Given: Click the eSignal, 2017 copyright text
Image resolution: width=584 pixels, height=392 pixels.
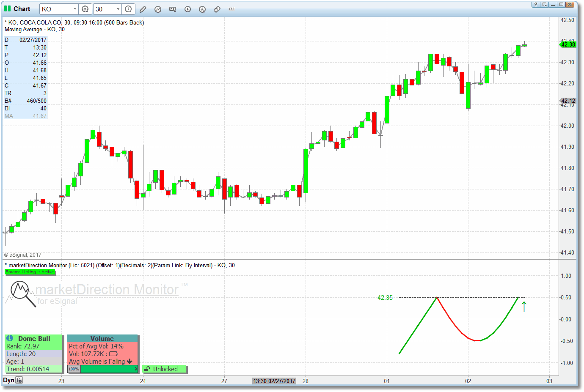Looking at the screenshot, I should coord(23,255).
